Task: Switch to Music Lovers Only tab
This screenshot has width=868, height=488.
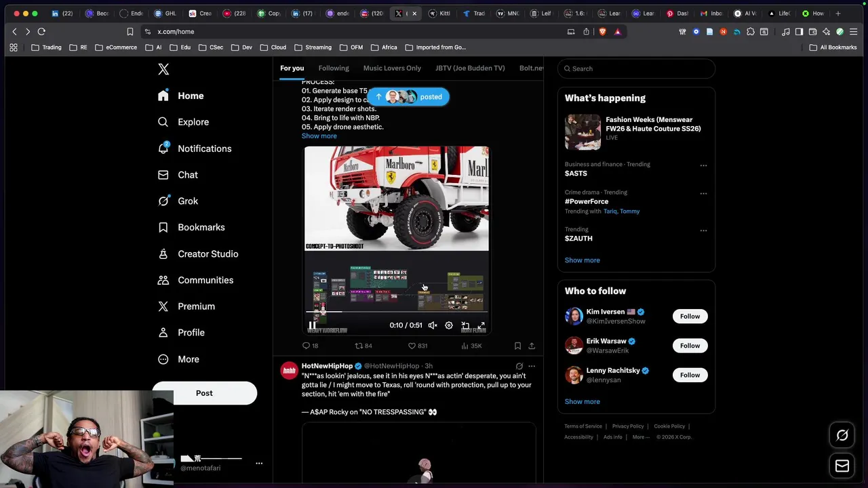Action: pyautogui.click(x=392, y=68)
